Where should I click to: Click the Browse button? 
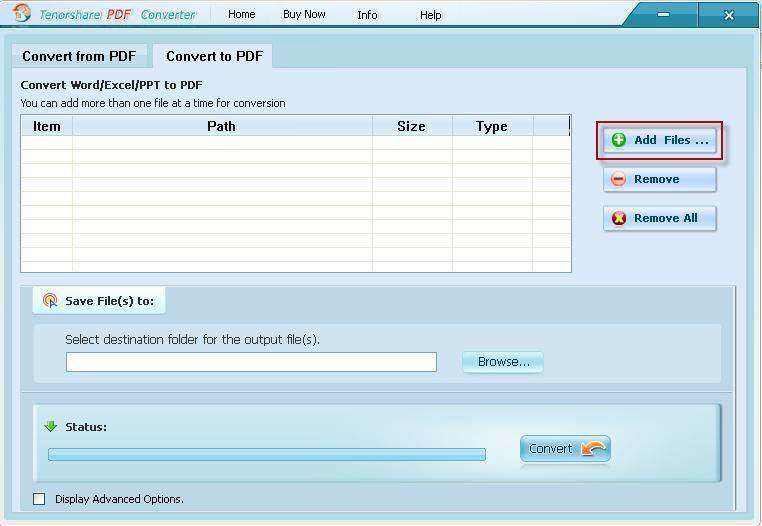pyautogui.click(x=502, y=362)
